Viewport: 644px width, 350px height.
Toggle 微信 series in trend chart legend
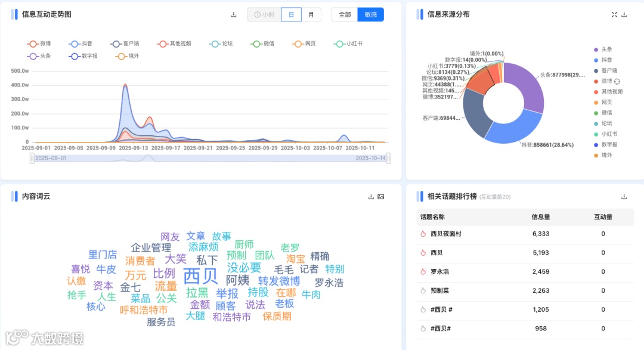click(262, 44)
